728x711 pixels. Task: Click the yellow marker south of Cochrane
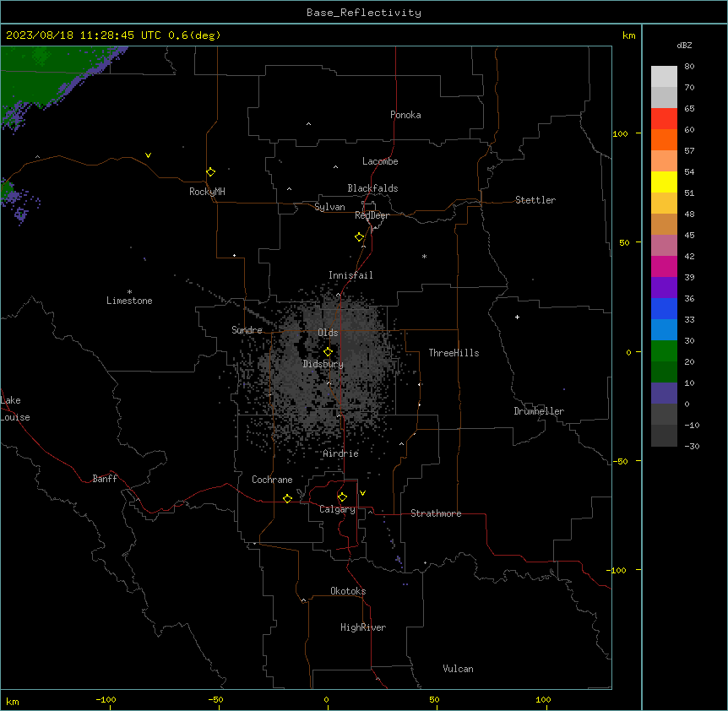pyautogui.click(x=287, y=498)
